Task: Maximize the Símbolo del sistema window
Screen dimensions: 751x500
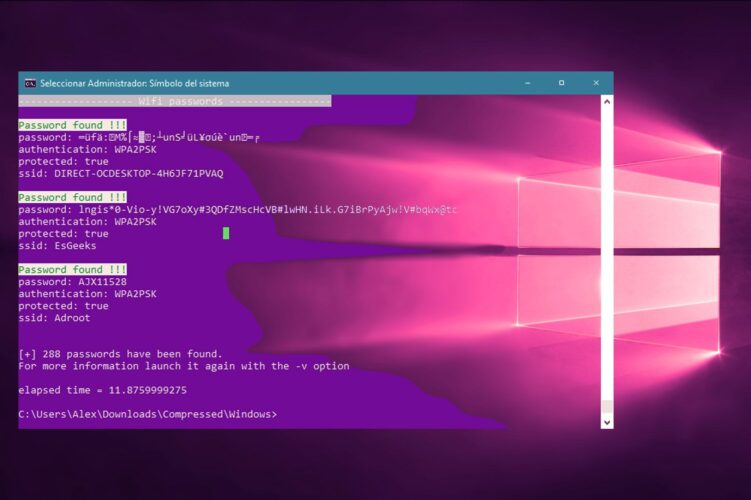Action: pos(561,83)
